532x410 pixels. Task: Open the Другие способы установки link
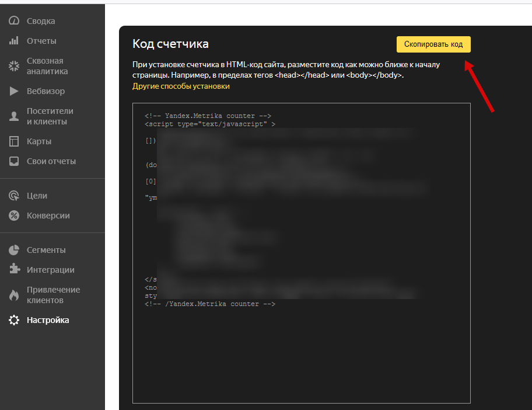coord(181,86)
